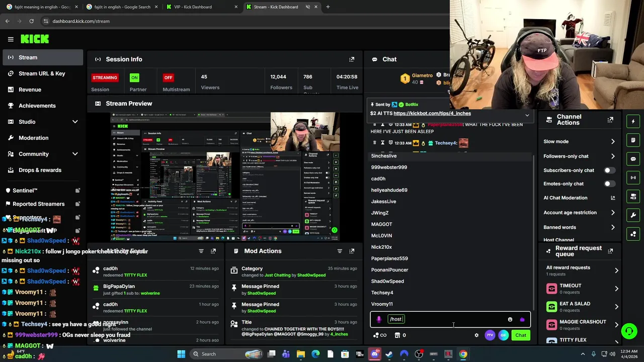Open the GIF picker button
Viewport: 644px width, 362px height.
point(503,335)
